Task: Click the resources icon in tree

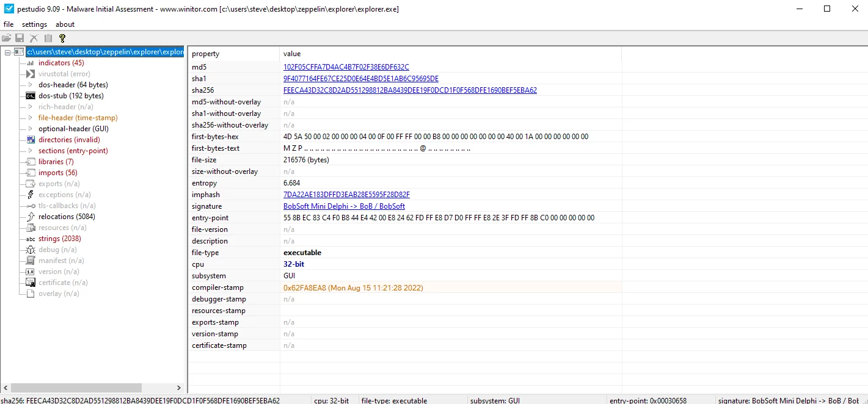Action: click(31, 228)
